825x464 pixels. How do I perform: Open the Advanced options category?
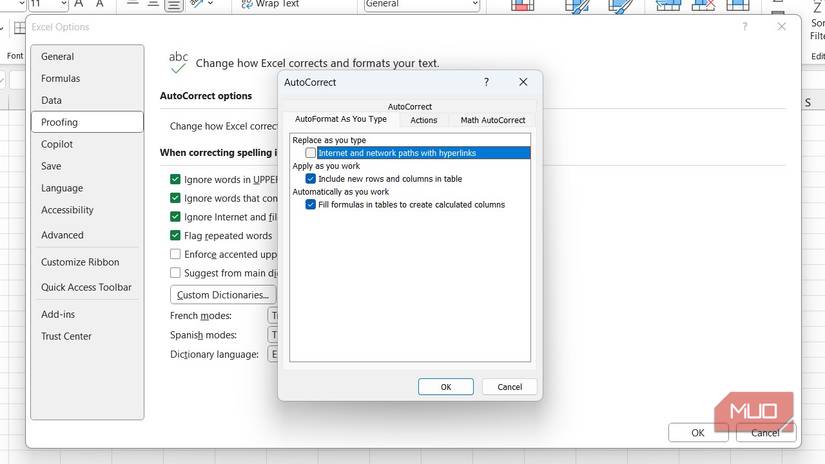(87, 235)
